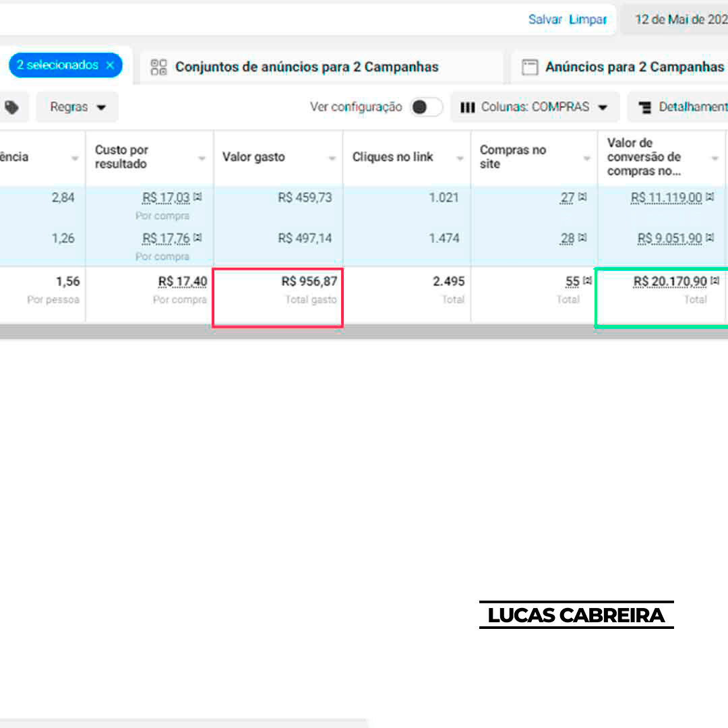Click the horizontal scrollbar below the table
The image size is (728, 728).
coord(364,332)
